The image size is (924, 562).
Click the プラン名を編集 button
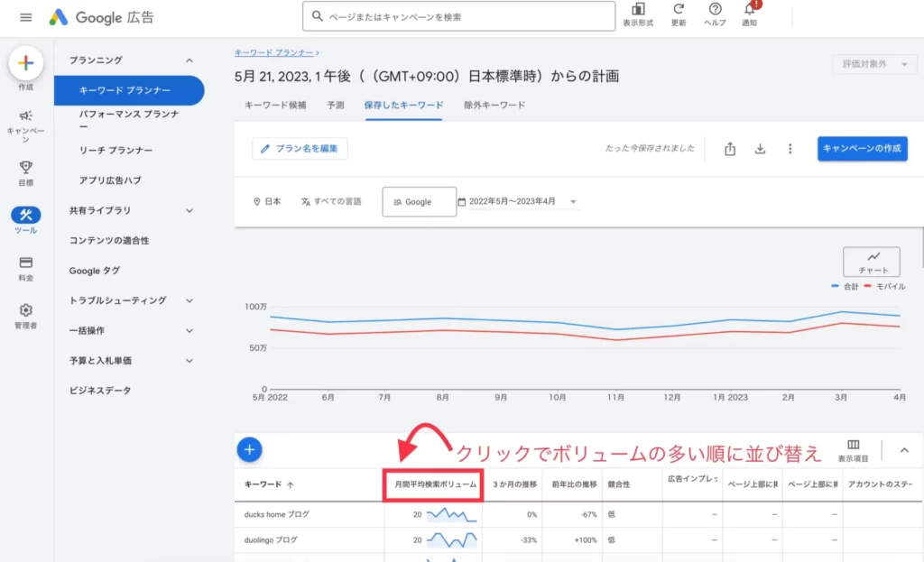pyautogui.click(x=300, y=149)
